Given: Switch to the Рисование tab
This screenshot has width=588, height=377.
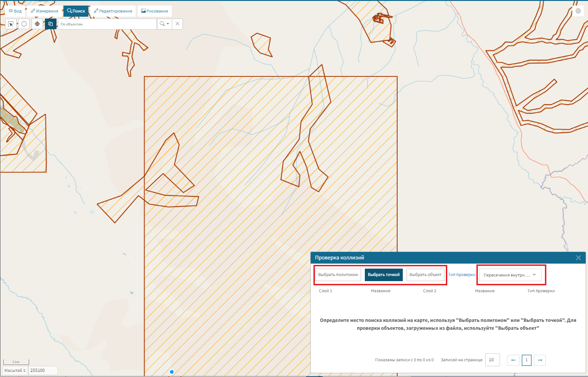Looking at the screenshot, I should tap(155, 11).
